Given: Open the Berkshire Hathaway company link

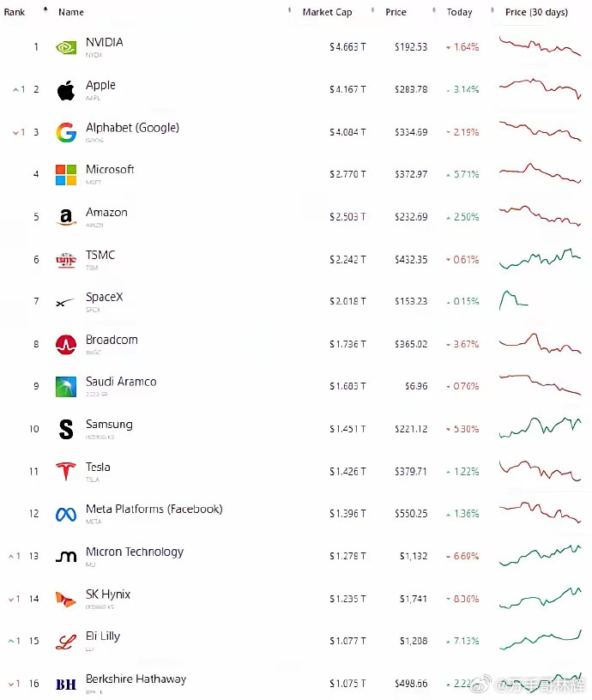Looking at the screenshot, I should [x=136, y=679].
